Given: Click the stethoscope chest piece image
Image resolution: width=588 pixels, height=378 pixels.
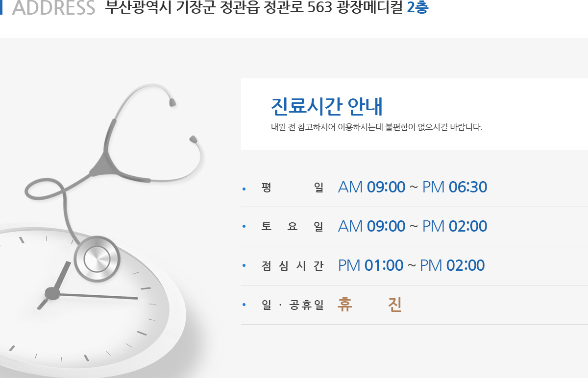Looking at the screenshot, I should [97, 259].
